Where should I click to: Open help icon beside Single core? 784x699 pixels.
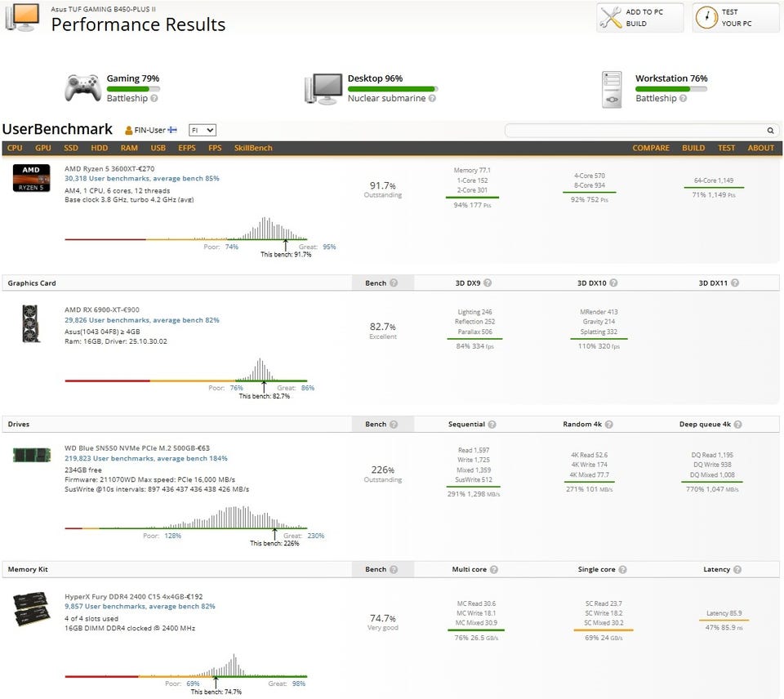click(622, 569)
